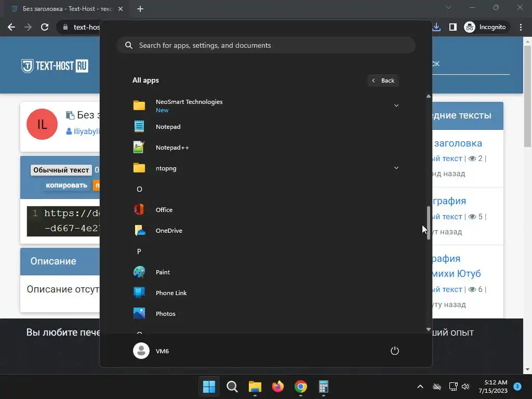532x399 pixels.
Task: Reload the Chrome page
Action: tap(45, 27)
